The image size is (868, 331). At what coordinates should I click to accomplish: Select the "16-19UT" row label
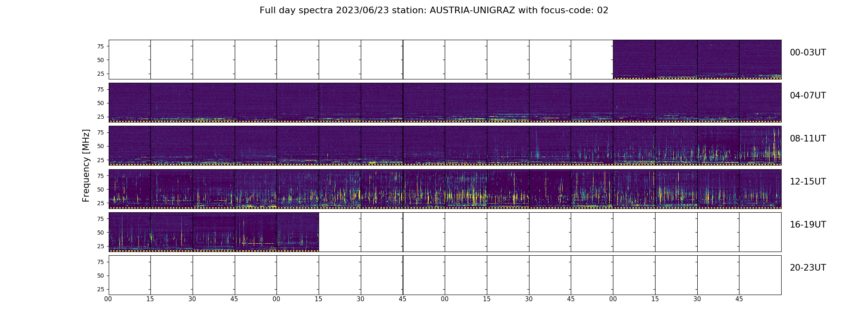coord(808,225)
